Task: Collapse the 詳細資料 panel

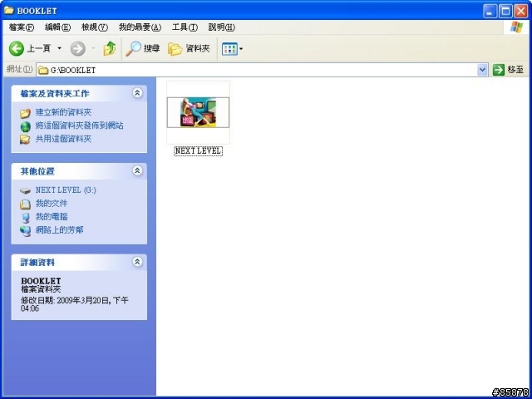Action: tap(137, 262)
